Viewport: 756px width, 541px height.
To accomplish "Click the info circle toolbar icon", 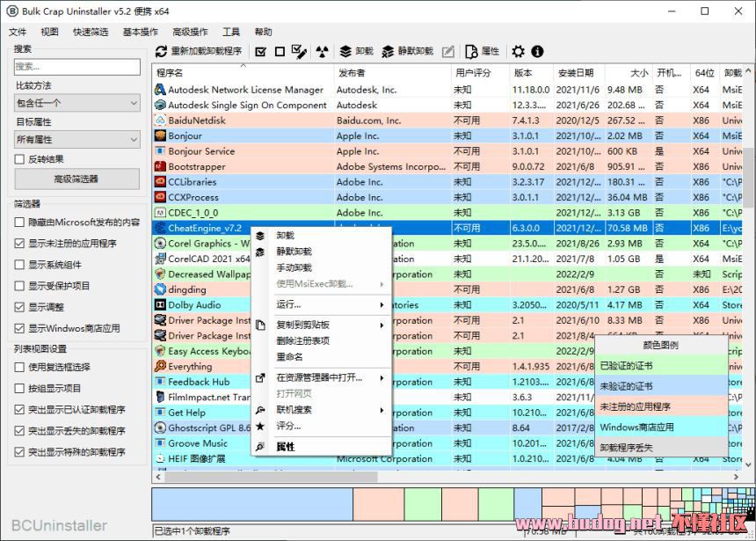I will (x=537, y=52).
